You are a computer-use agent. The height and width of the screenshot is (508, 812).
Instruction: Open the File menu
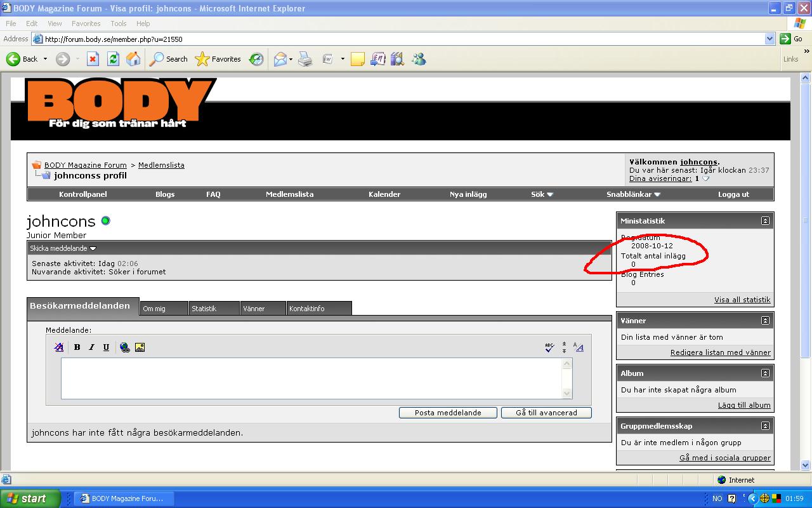11,23
